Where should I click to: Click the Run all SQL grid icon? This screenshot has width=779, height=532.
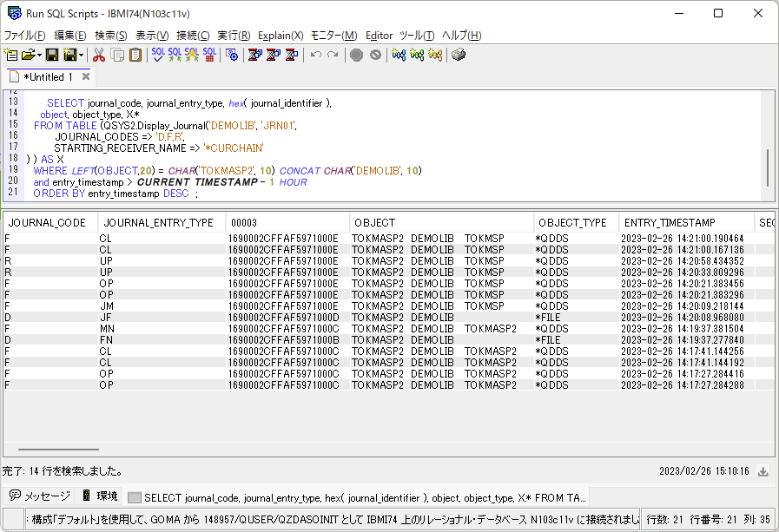209,55
